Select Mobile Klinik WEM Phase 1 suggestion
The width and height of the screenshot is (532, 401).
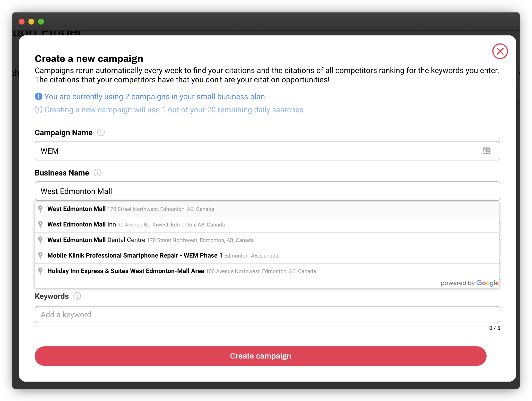pos(163,256)
